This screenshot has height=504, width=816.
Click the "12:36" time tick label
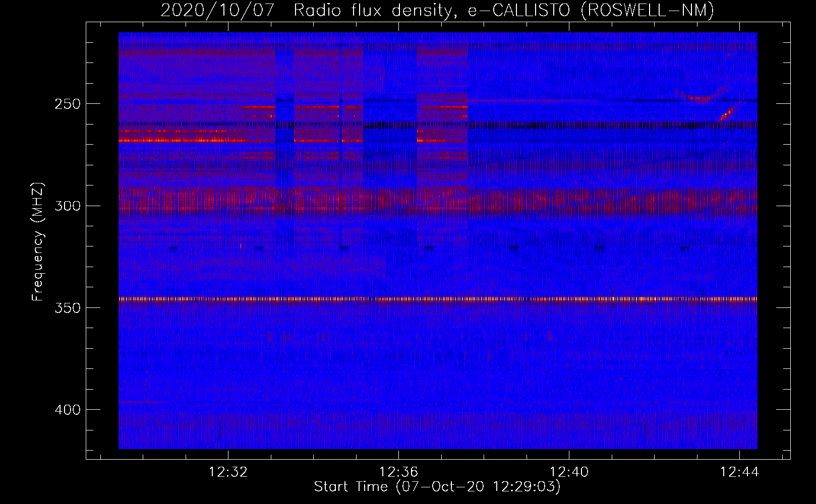pyautogui.click(x=399, y=472)
